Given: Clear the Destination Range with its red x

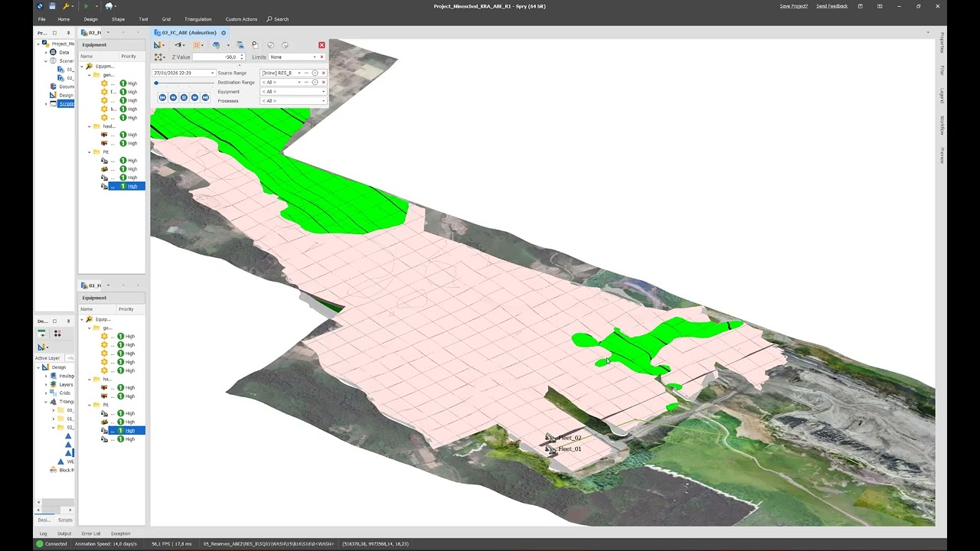Looking at the screenshot, I should 323,82.
